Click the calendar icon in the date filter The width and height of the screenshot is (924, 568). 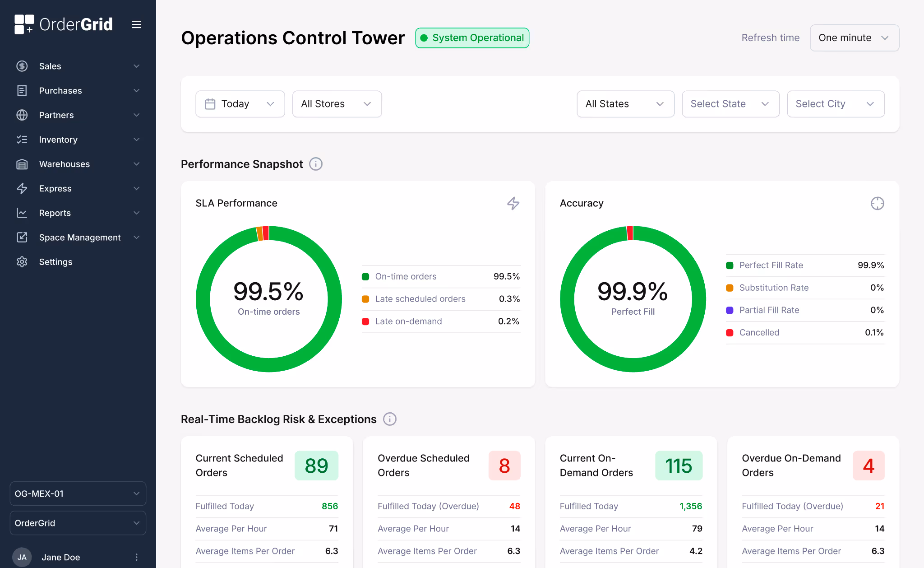pos(210,103)
